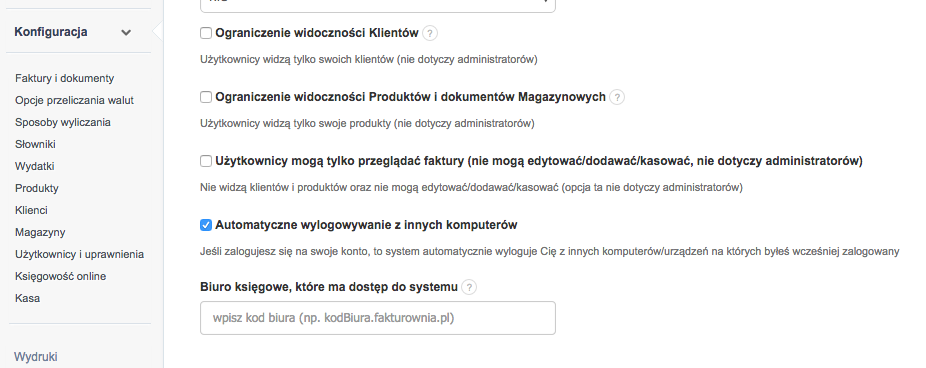Select Użytkownicy i uprawnienia in sidebar
926x368 pixels.
pos(80,255)
